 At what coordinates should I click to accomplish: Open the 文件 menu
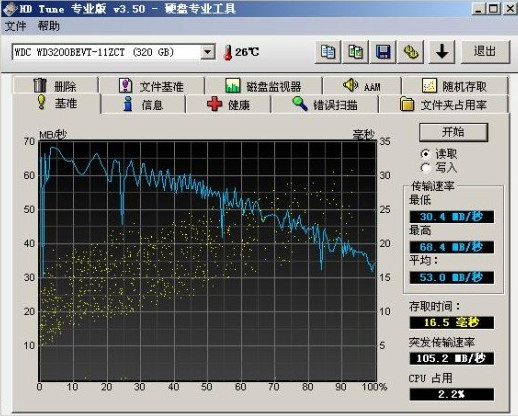point(15,26)
